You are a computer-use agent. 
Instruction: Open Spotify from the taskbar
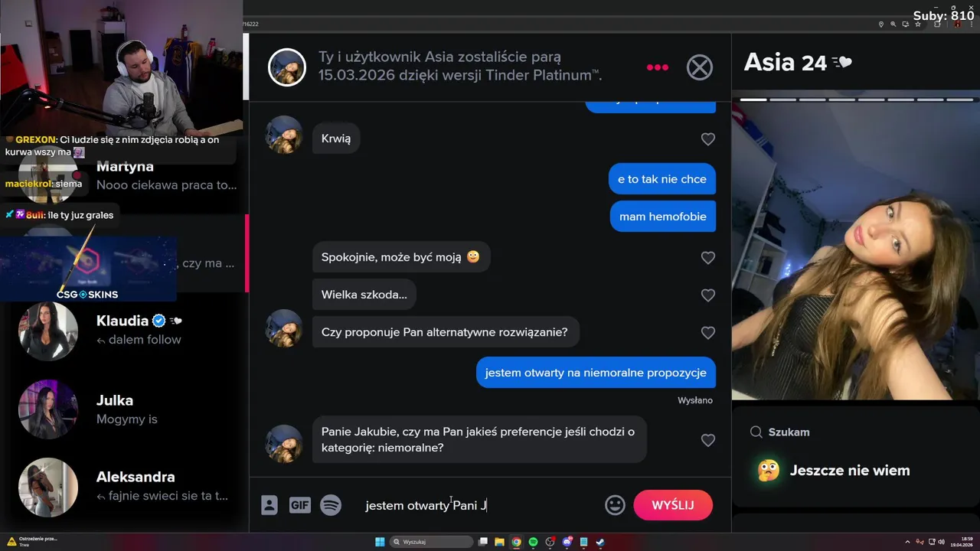click(x=533, y=542)
